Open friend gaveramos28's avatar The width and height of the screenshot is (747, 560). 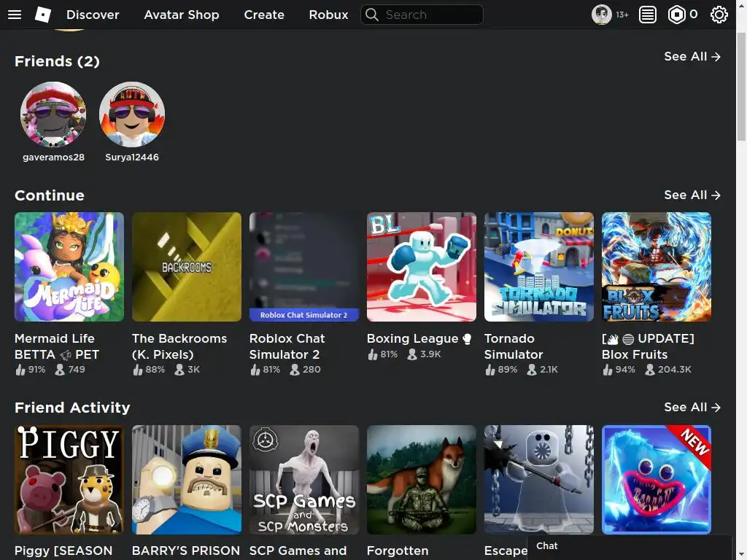click(x=53, y=114)
